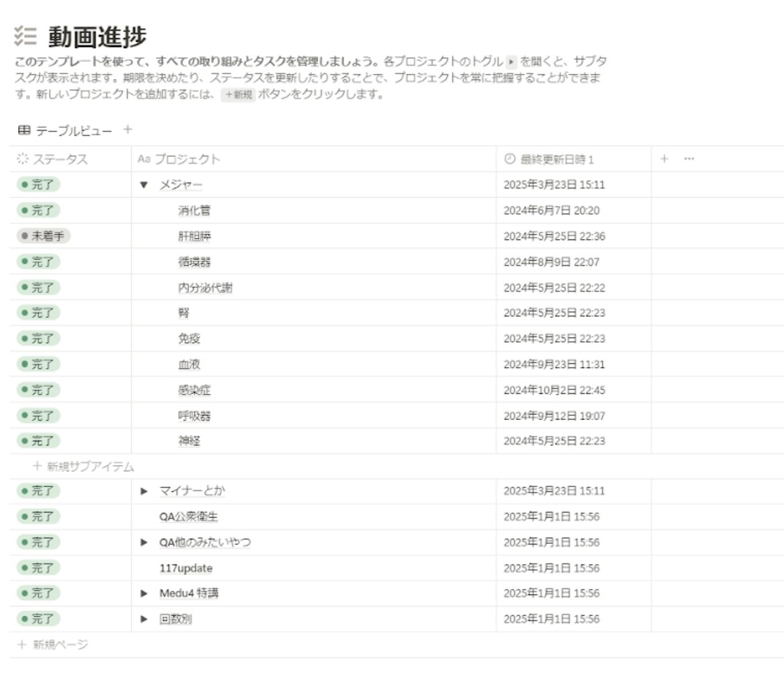The width and height of the screenshot is (784, 682).
Task: Expand the Medu4 特講 toggle
Action: click(x=144, y=593)
